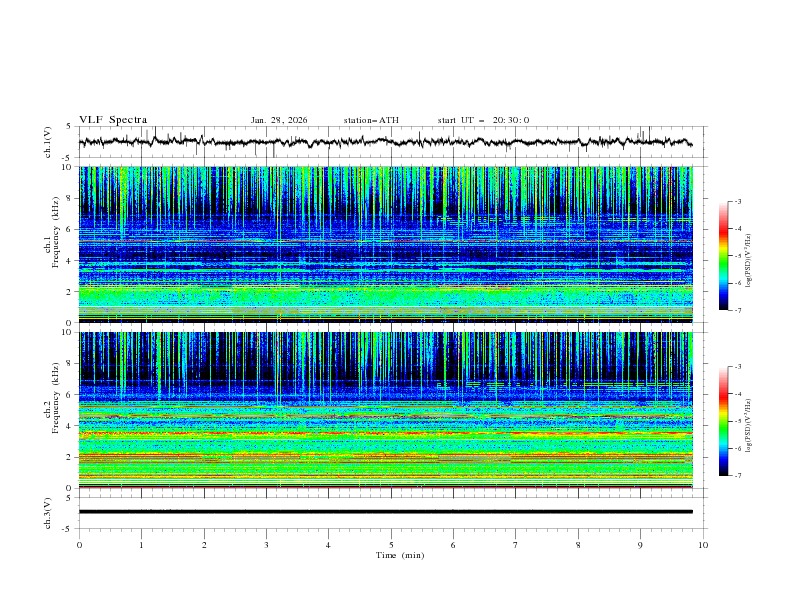Viewport: 792px width, 612px height.
Task: Click the 'start UT = 20:30:0' text
Action: (483, 120)
